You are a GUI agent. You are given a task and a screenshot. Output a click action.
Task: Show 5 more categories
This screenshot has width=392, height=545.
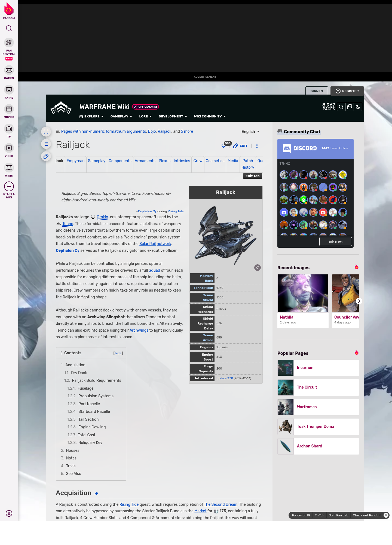click(x=187, y=131)
